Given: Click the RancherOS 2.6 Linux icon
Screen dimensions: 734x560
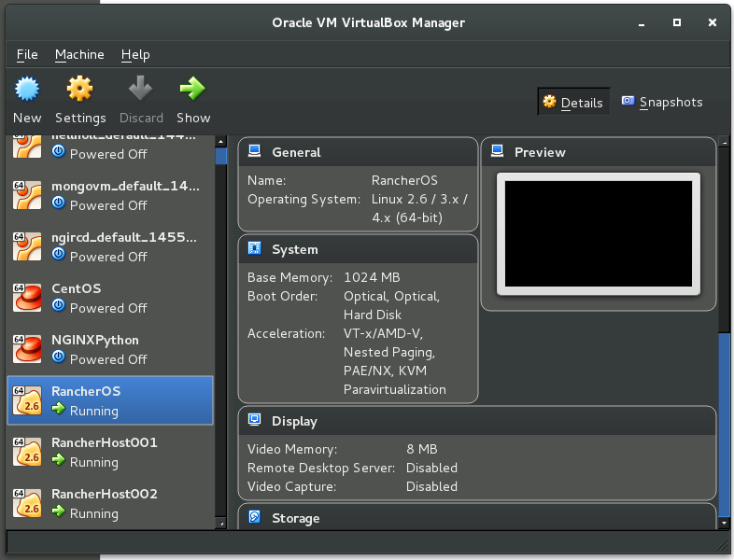Looking at the screenshot, I should (x=27, y=400).
